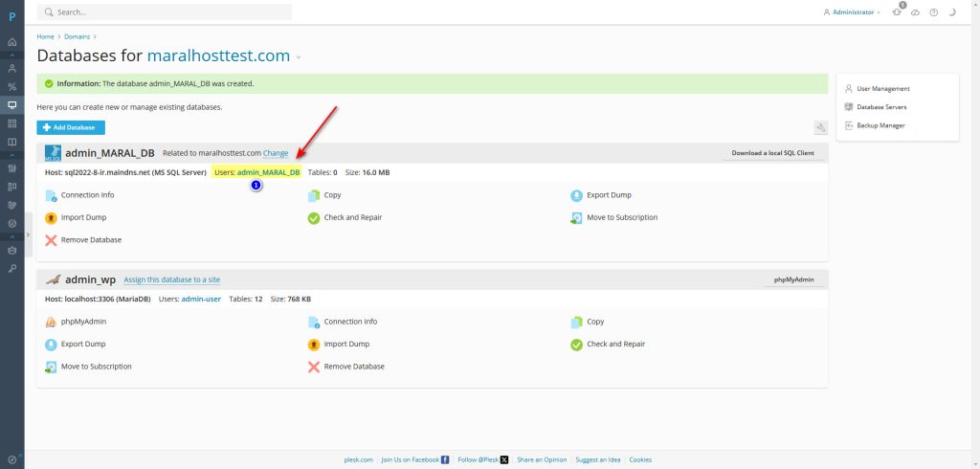Click the Plesk logo in sidebar
The width and height of the screenshot is (980, 469).
(x=11, y=17)
